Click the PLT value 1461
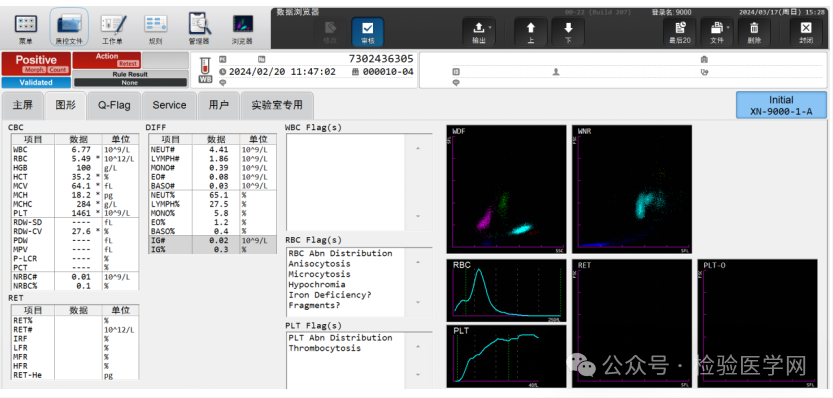This screenshot has width=833, height=398. pos(81,213)
